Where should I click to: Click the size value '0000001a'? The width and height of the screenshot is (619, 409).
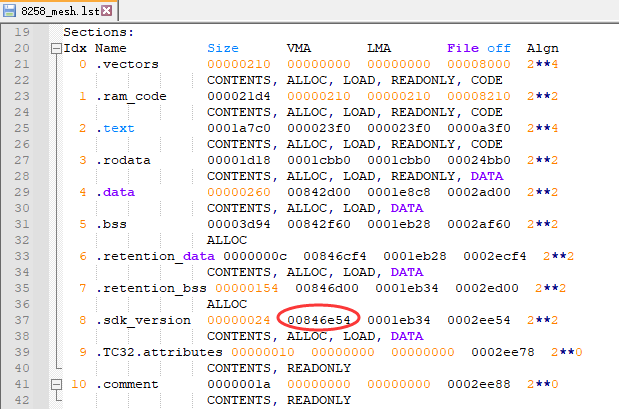pyautogui.click(x=239, y=384)
